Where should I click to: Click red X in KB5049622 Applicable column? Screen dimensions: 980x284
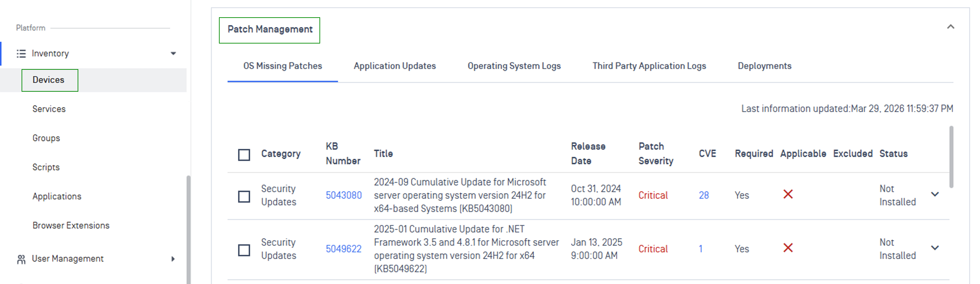click(788, 248)
